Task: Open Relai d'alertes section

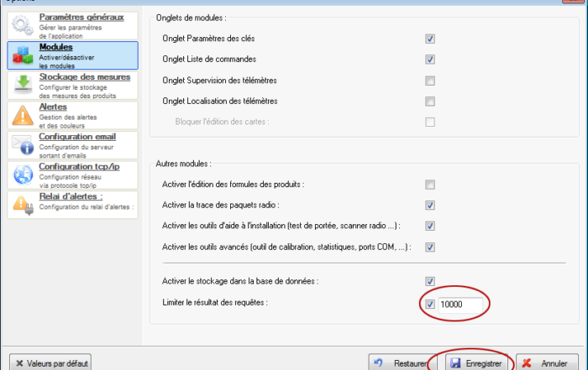Action: [x=71, y=196]
